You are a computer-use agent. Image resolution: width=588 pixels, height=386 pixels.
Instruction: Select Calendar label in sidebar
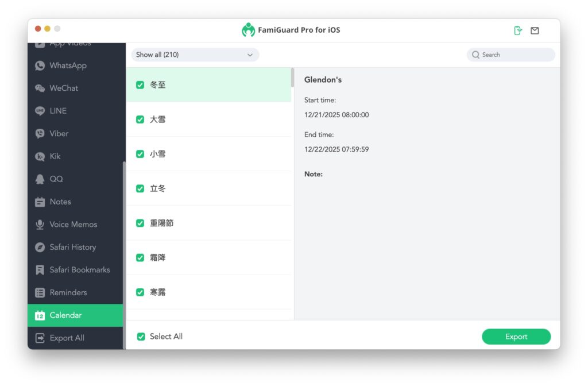tap(65, 315)
